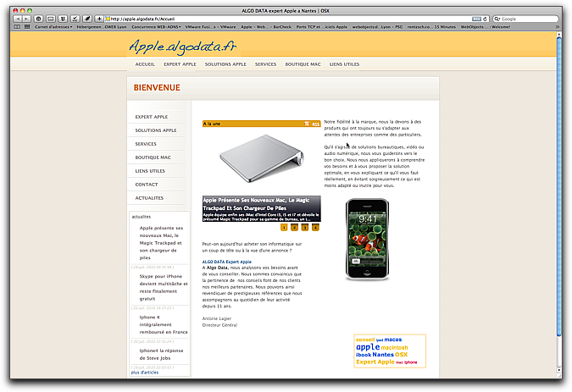
Task: Open the 'Iphone4 la réponse de Steve Jobs' article
Action: (161, 354)
